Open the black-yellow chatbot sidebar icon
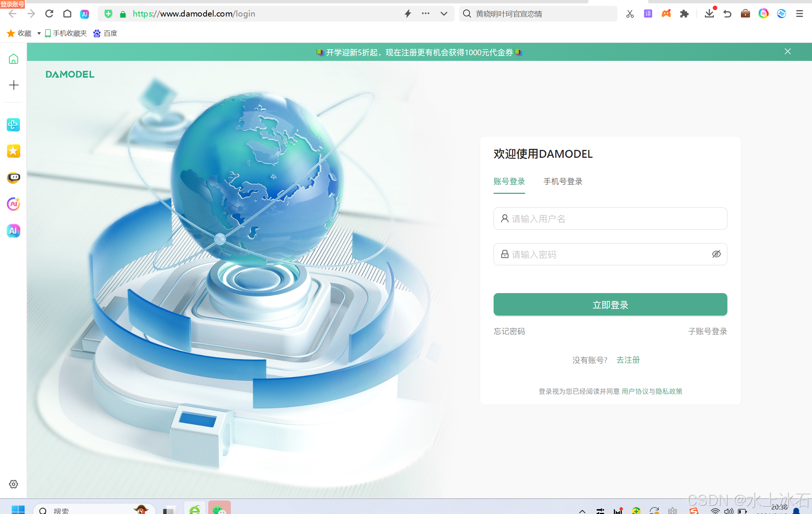The height and width of the screenshot is (514, 812). (x=14, y=177)
